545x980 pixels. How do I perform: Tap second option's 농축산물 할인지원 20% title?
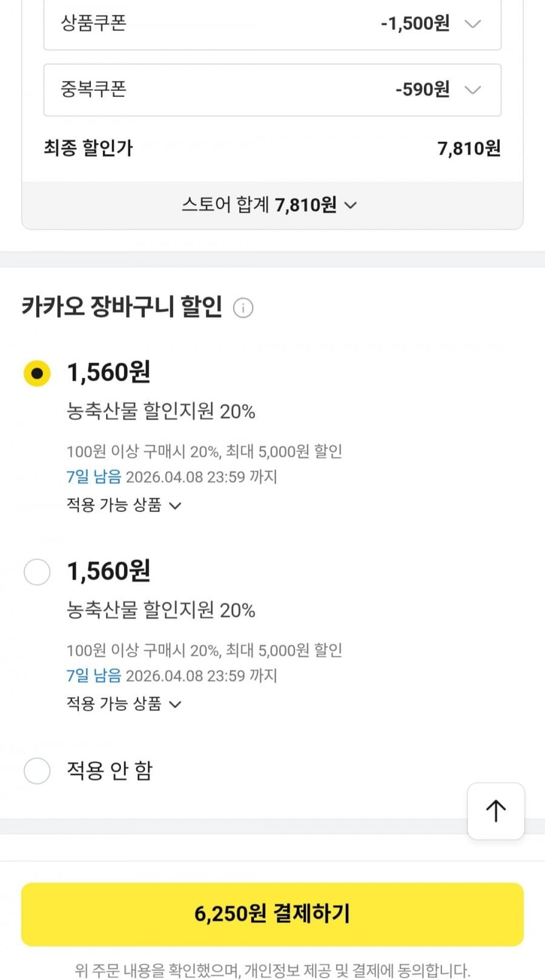160,610
